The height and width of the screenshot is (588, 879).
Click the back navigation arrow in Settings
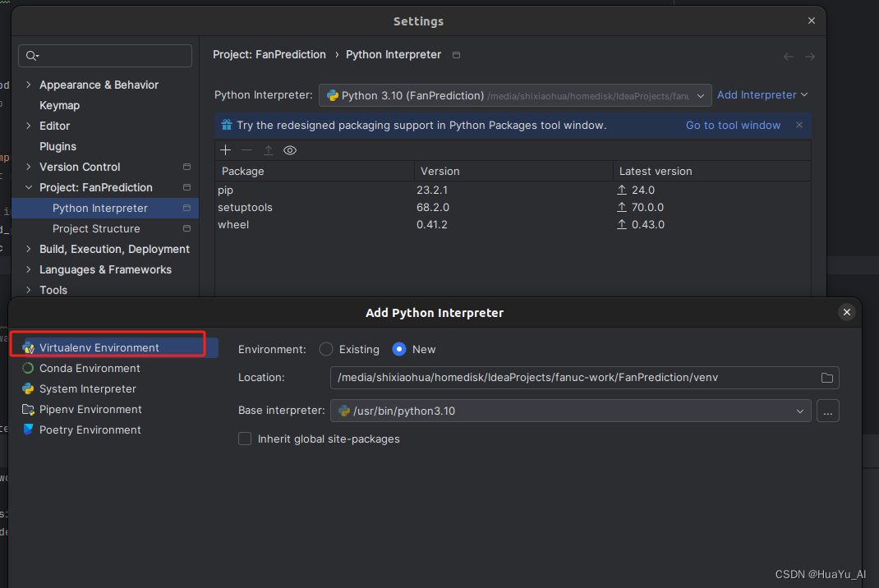pos(788,57)
